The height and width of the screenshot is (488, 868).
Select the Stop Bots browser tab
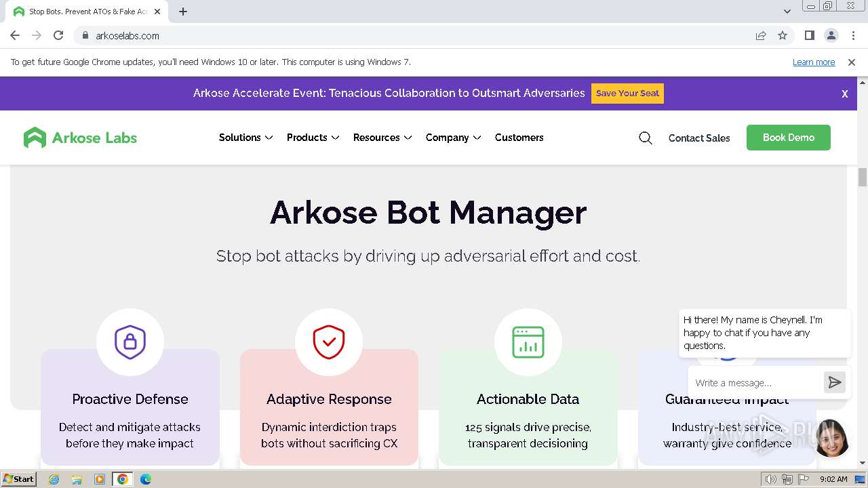87,12
